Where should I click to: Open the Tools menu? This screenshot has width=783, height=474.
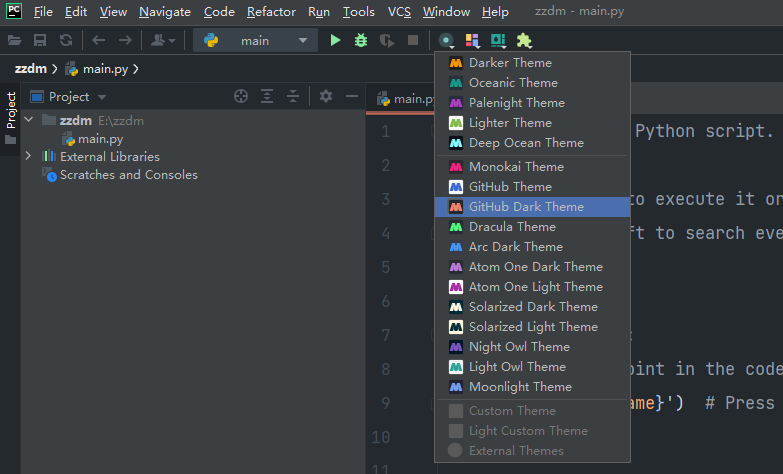359,11
